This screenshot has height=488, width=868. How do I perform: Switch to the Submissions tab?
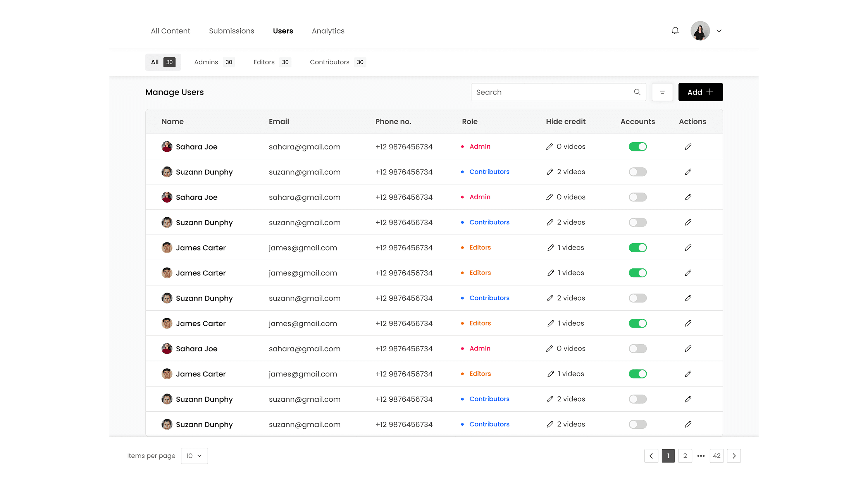pos(231,31)
